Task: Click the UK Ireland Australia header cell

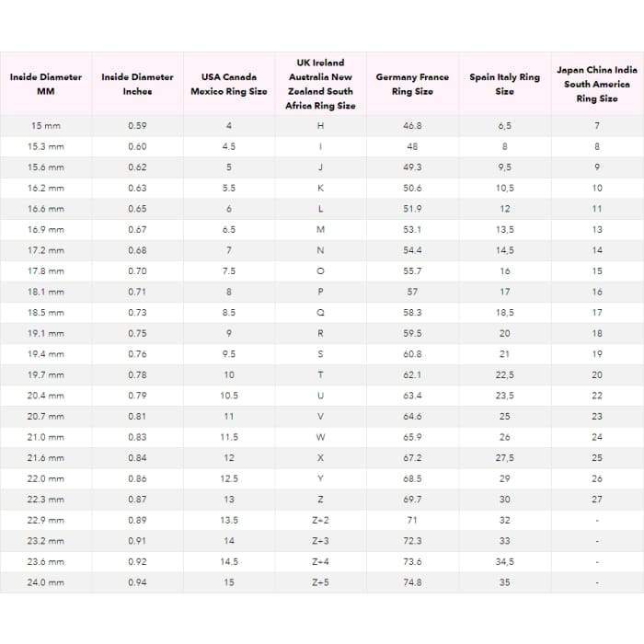Action: [320, 84]
